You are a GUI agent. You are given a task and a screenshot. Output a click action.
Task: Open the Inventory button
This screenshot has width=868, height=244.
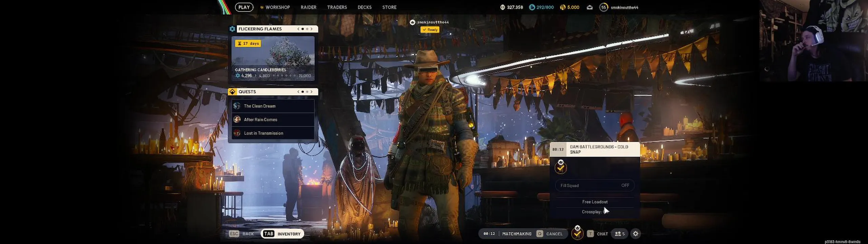[282, 233]
